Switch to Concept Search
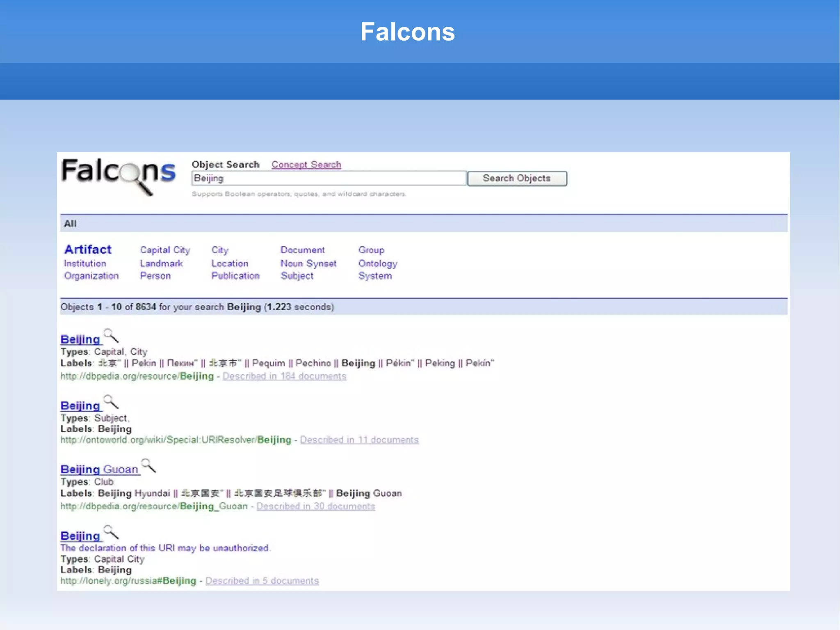The image size is (840, 630). point(306,165)
